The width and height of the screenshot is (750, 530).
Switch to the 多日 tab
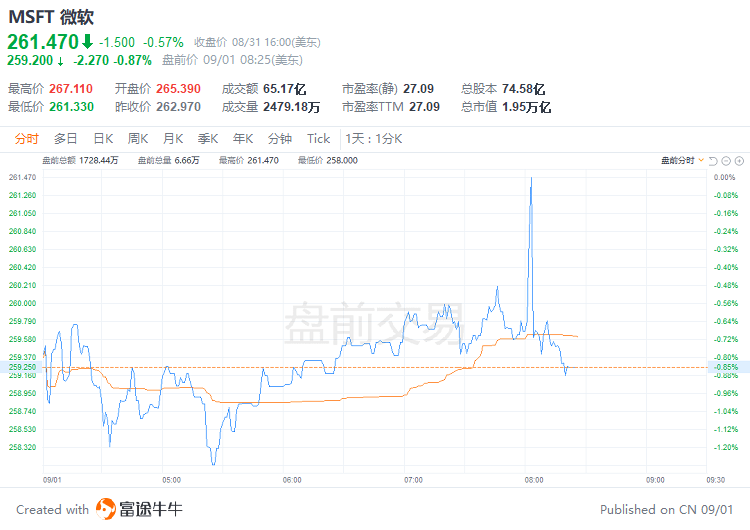click(66, 139)
